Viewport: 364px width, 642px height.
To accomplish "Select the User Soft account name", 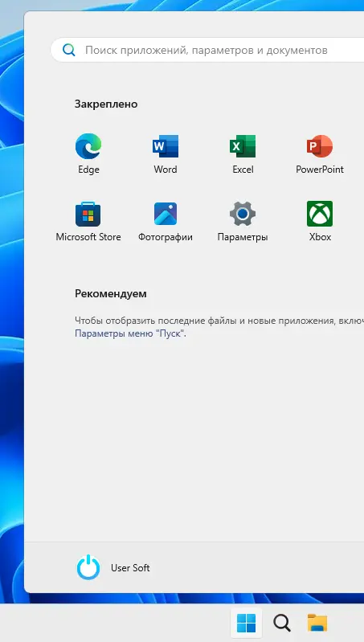I will [x=130, y=568].
